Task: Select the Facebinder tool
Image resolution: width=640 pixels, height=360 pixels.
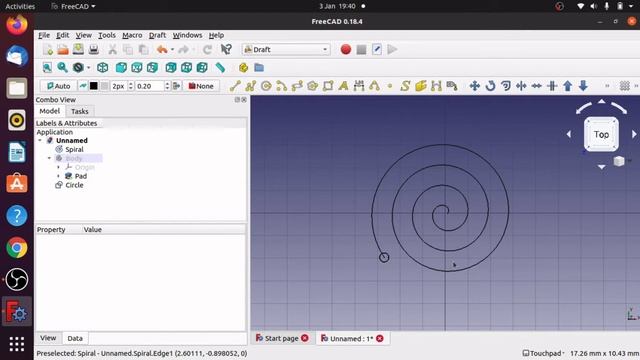Action: click(421, 86)
